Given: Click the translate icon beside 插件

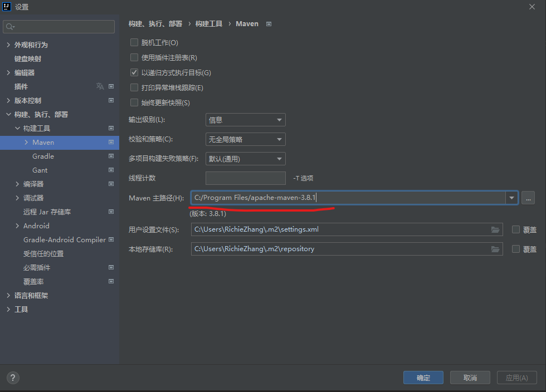Looking at the screenshot, I should coord(100,86).
